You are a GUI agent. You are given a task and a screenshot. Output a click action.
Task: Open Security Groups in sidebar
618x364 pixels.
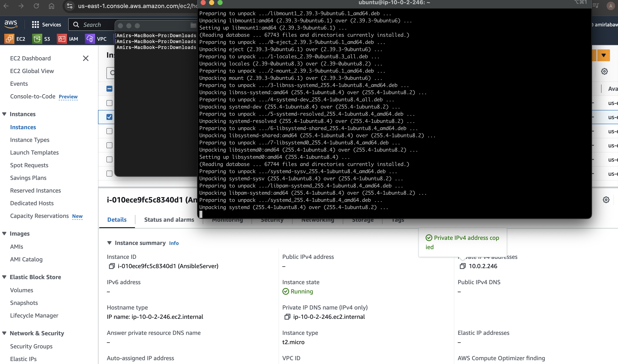31,346
